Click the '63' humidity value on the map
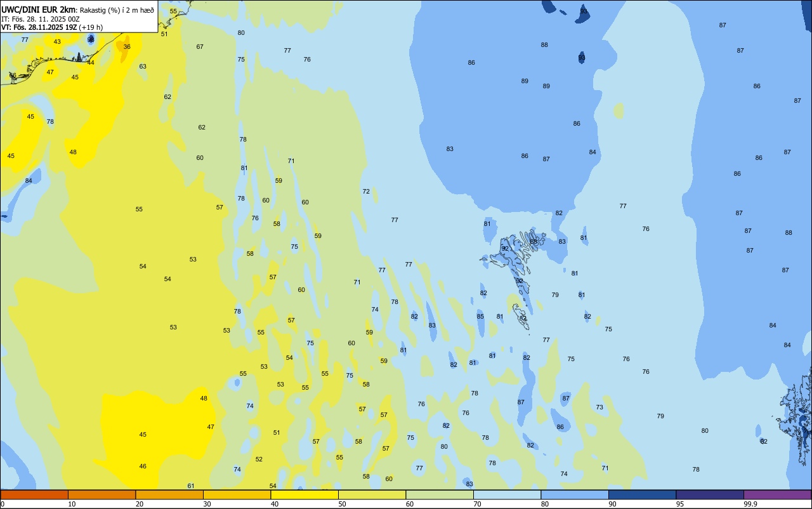The image size is (812, 509). pyautogui.click(x=143, y=67)
